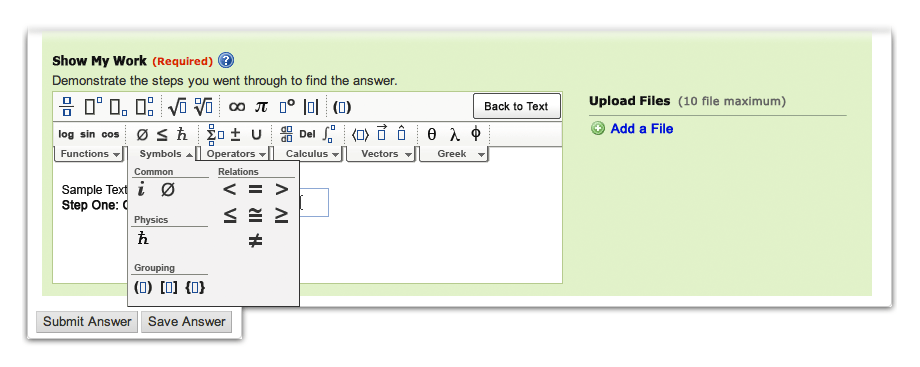The height and width of the screenshot is (367, 920).
Task: Choose square brackets under Grouping
Action: coord(168,288)
